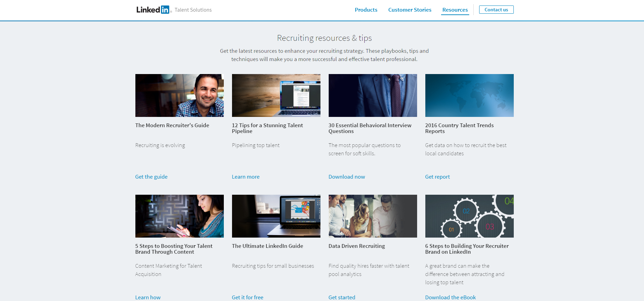The image size is (644, 301).
Task: Click 'Find quality hires faster' description
Action: click(x=369, y=270)
